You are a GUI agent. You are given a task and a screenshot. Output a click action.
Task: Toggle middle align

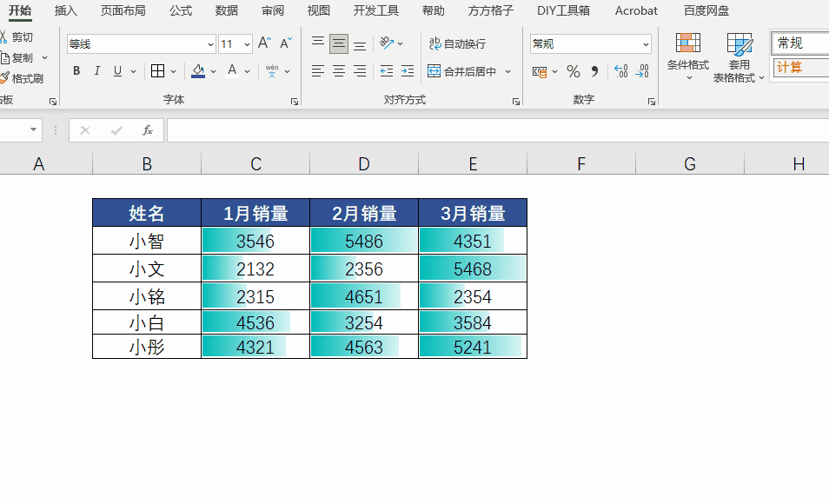coord(339,43)
